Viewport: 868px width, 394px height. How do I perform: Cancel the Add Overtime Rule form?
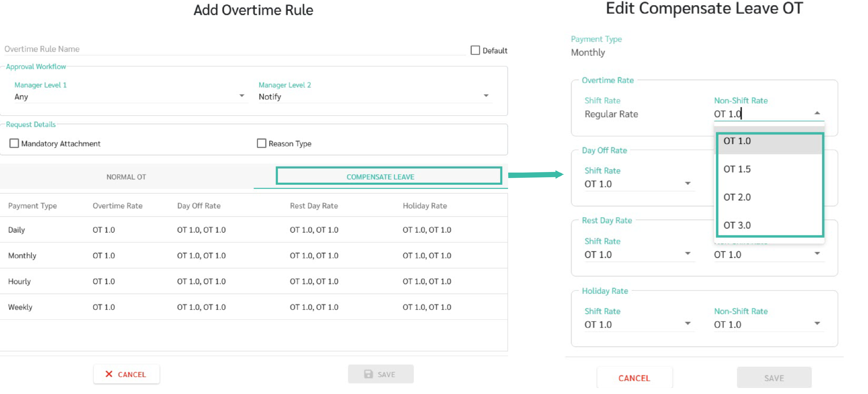126,374
